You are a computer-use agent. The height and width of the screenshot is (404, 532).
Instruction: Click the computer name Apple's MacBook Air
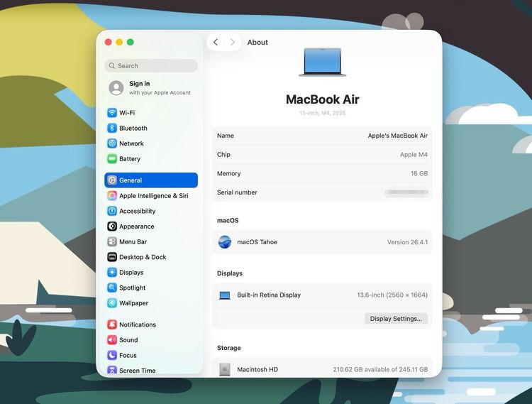tap(398, 136)
